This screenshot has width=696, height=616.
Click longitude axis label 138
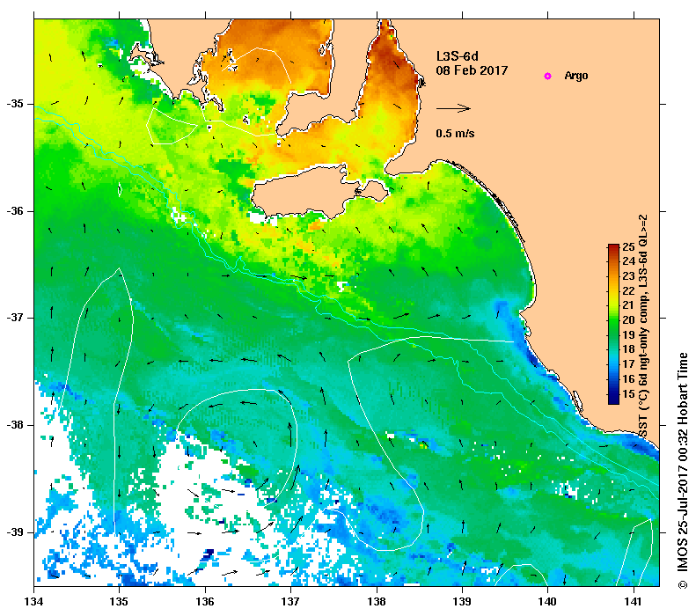tap(377, 602)
